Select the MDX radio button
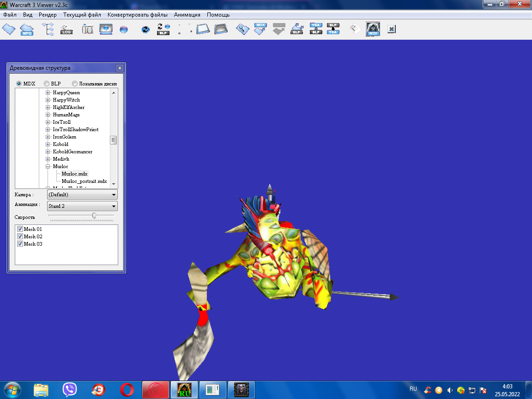The width and height of the screenshot is (532, 399). click(19, 84)
